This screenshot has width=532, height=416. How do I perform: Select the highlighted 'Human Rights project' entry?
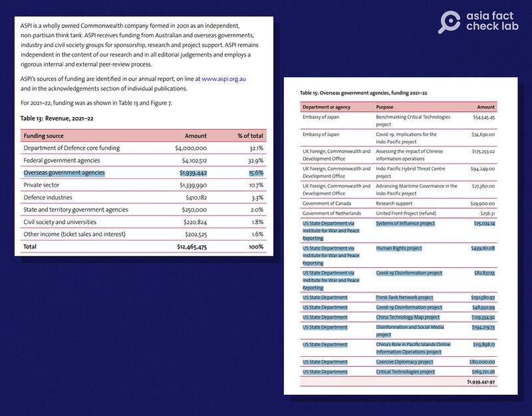tap(399, 249)
